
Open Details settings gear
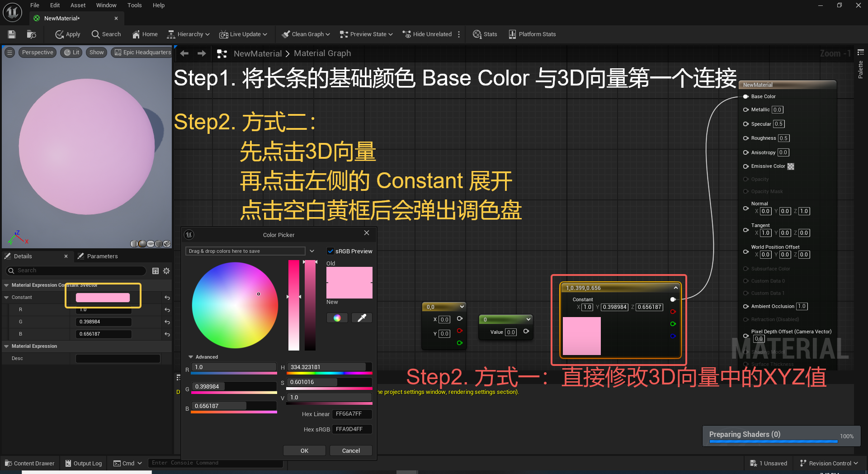pos(166,271)
